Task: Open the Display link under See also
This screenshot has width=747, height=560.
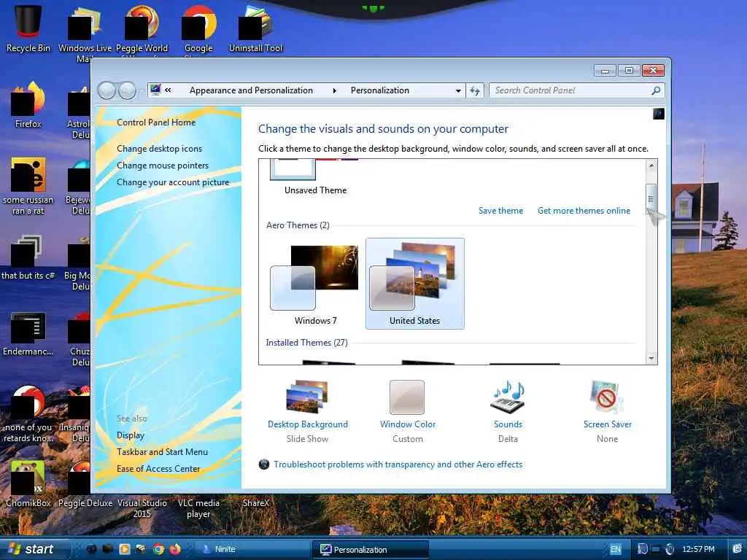Action: tap(131, 435)
